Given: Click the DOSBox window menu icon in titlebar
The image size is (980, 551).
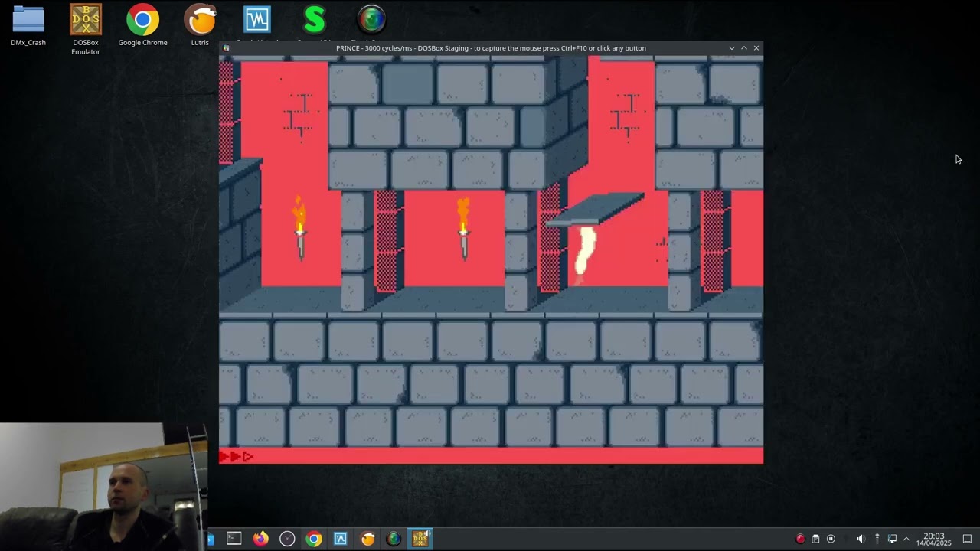Looking at the screenshot, I should 226,48.
